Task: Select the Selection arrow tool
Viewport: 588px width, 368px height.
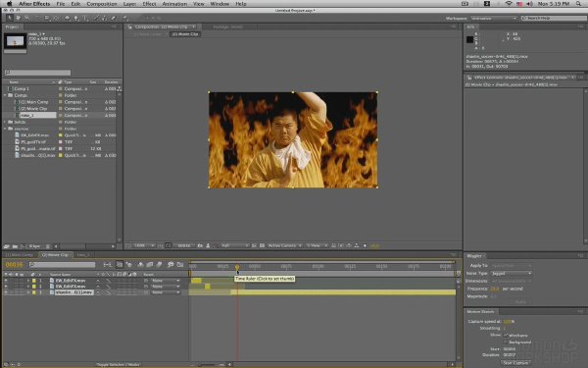Action: [10, 18]
